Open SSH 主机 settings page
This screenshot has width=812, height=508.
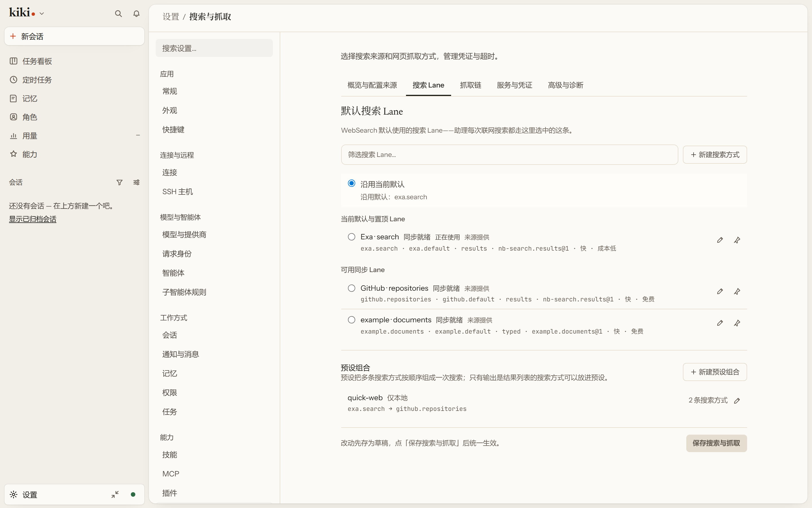pos(214,192)
